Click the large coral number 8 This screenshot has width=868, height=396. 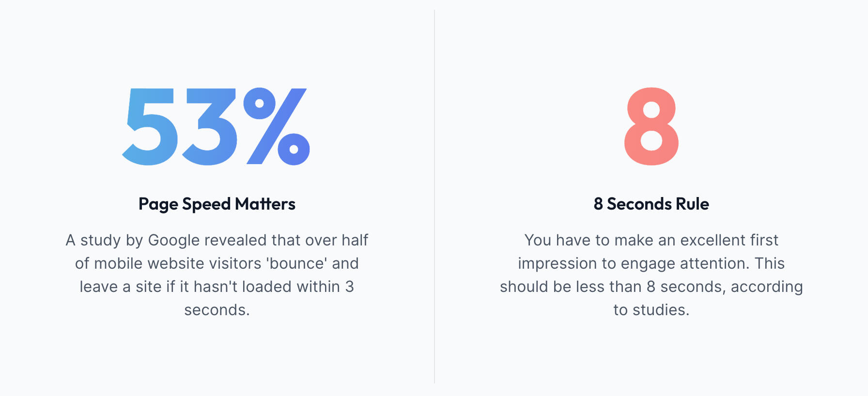[651, 127]
